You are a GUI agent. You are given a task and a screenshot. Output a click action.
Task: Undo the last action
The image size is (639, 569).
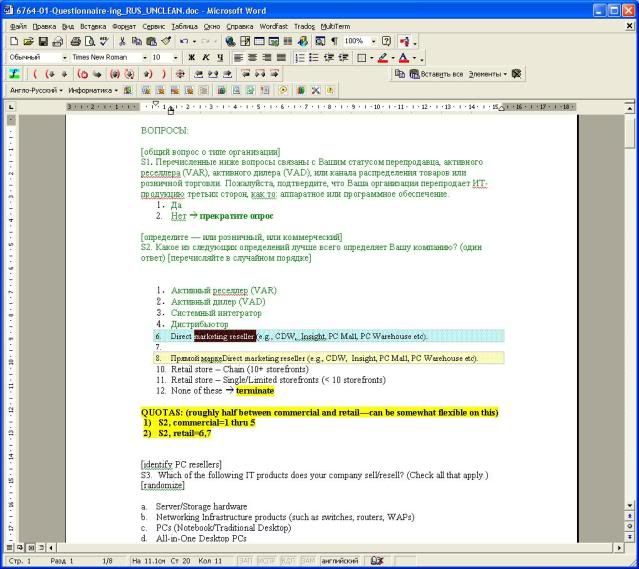point(184,41)
